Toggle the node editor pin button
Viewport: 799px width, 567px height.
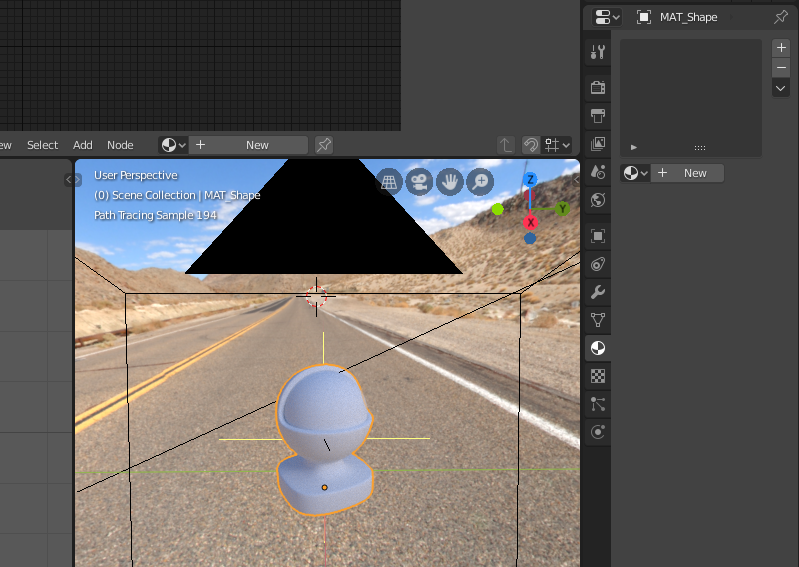324,145
